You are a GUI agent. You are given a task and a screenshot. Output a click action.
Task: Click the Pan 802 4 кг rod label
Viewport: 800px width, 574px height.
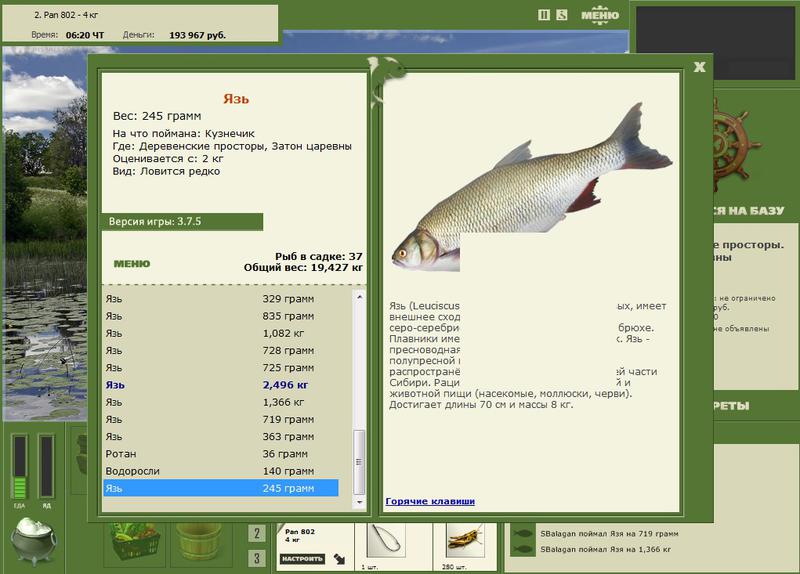pyautogui.click(x=300, y=535)
